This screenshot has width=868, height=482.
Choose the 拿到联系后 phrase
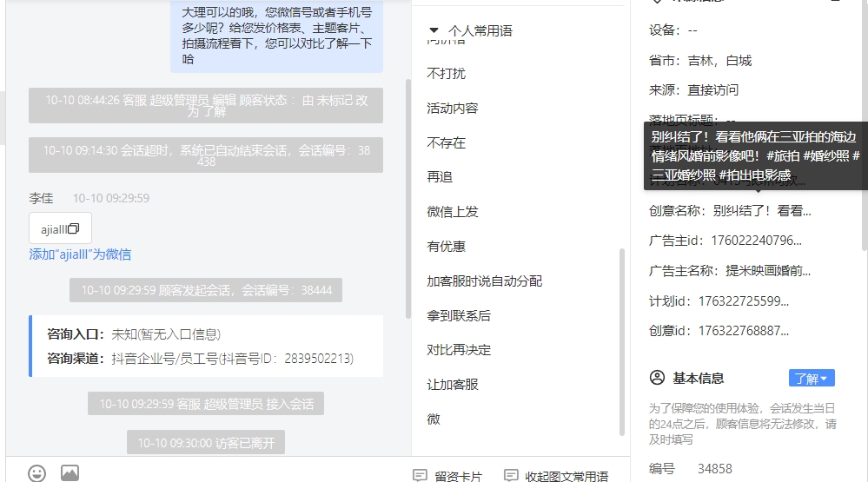point(459,316)
